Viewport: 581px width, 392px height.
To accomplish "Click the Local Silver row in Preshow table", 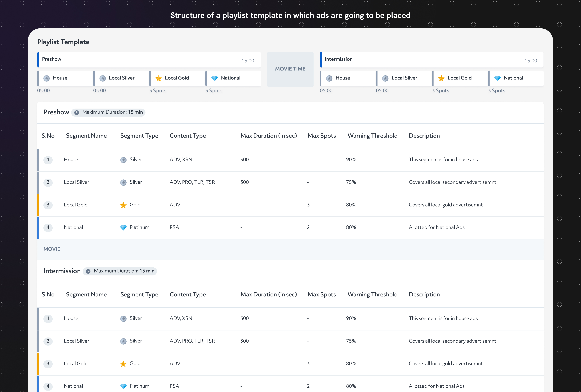I will click(77, 182).
